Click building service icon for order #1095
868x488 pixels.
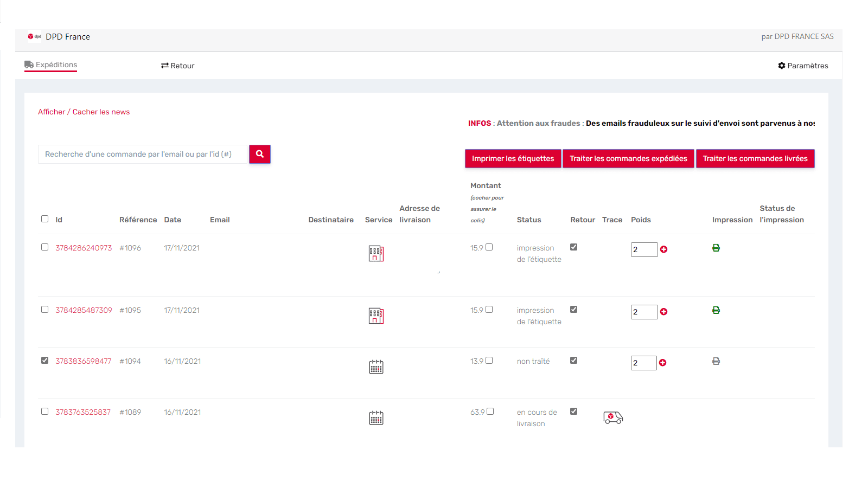coord(376,316)
